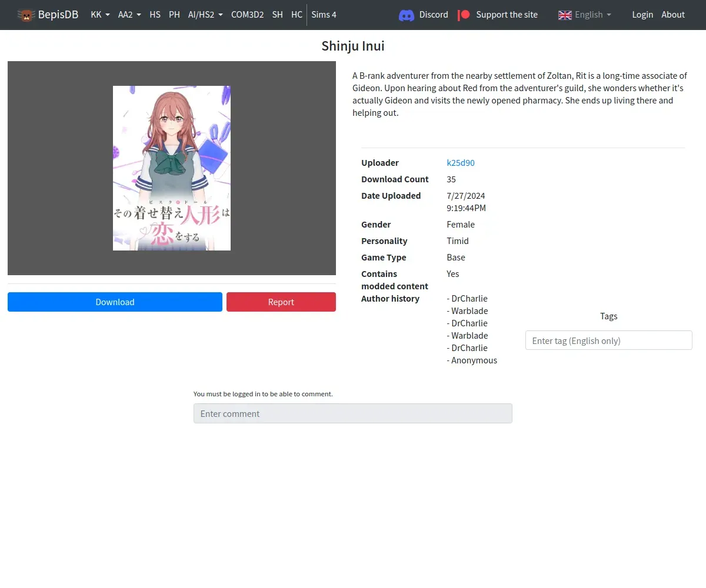
Task: Click the red Patreon support icon
Action: [x=464, y=15]
